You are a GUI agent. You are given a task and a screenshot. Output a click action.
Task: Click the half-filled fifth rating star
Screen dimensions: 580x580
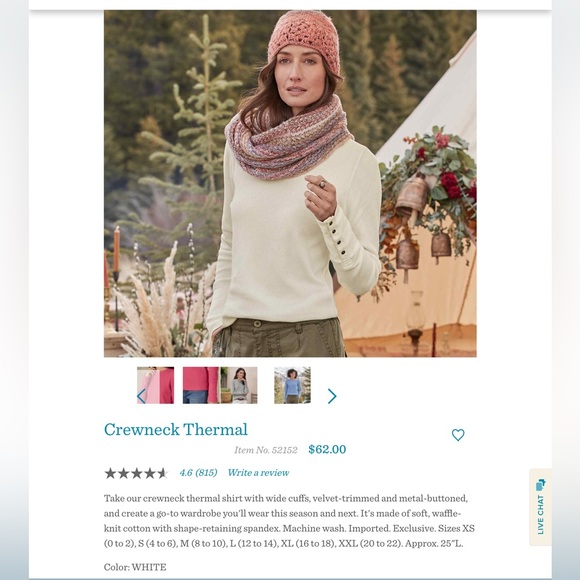point(162,473)
